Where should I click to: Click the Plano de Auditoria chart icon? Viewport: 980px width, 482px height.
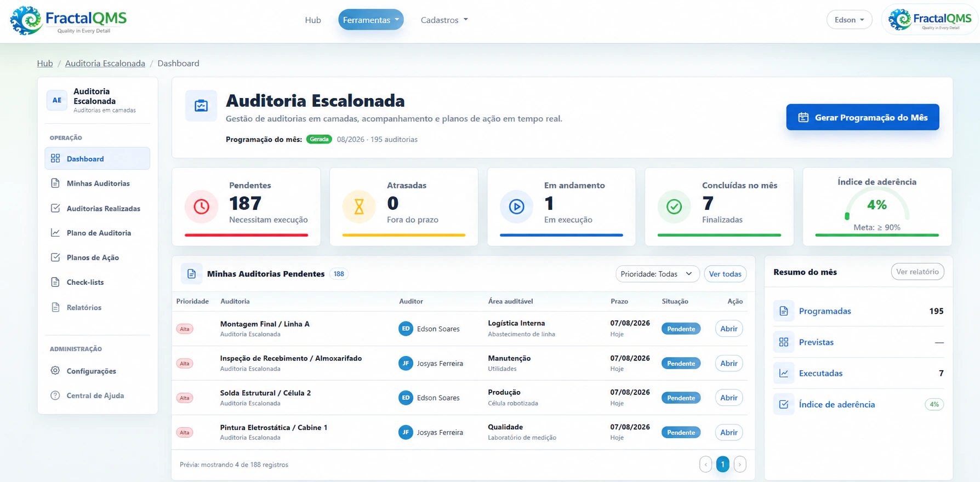click(55, 233)
